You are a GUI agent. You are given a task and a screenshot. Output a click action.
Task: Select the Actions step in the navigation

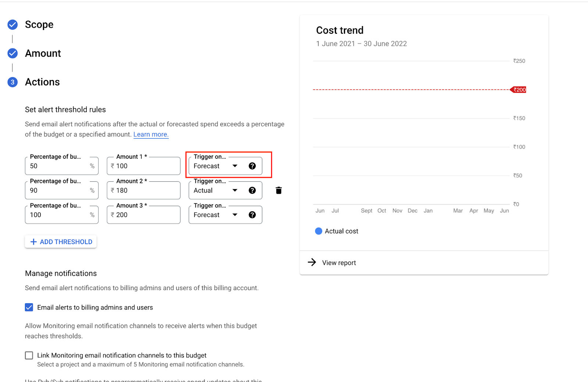[x=42, y=82]
